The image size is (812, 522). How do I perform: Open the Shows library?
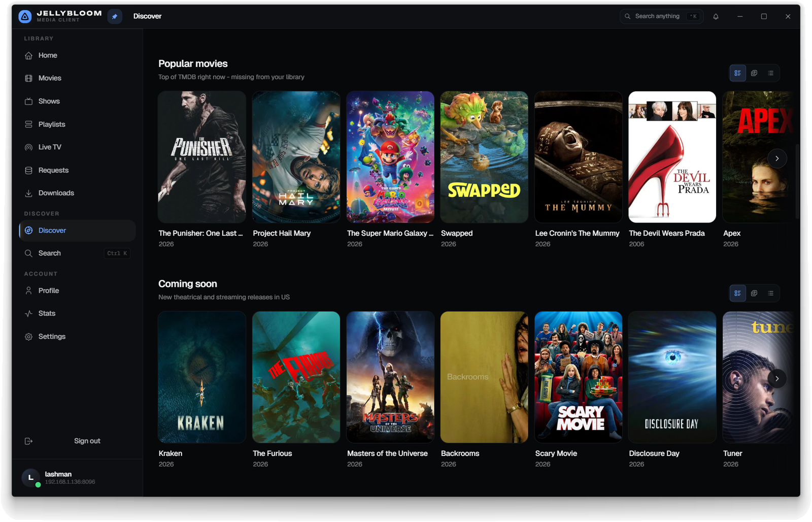point(77,101)
